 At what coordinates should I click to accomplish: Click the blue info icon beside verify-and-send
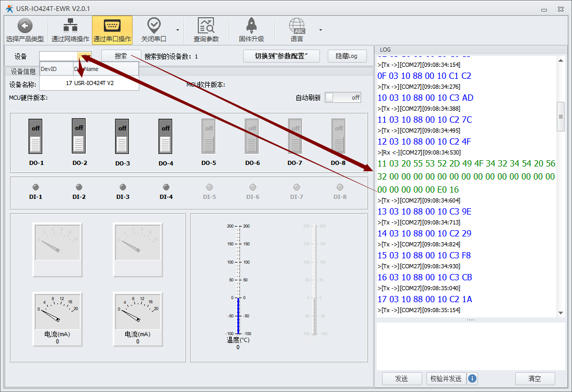pyautogui.click(x=472, y=378)
